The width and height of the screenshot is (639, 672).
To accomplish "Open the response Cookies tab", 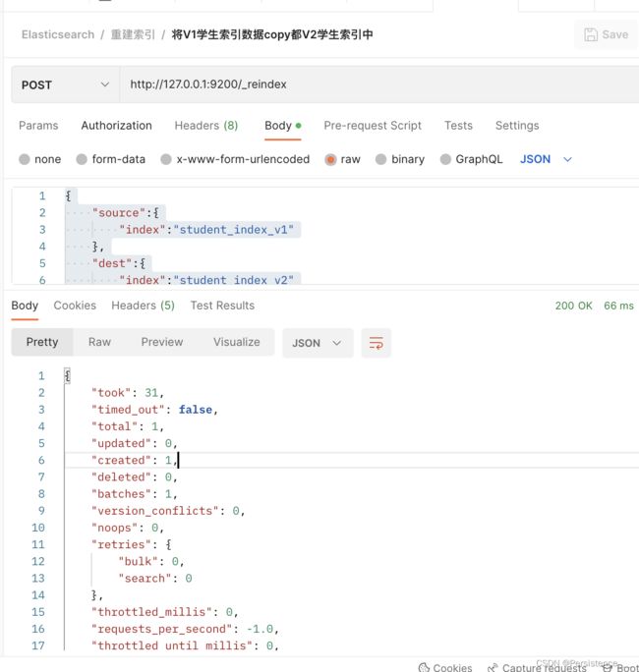I will (75, 306).
